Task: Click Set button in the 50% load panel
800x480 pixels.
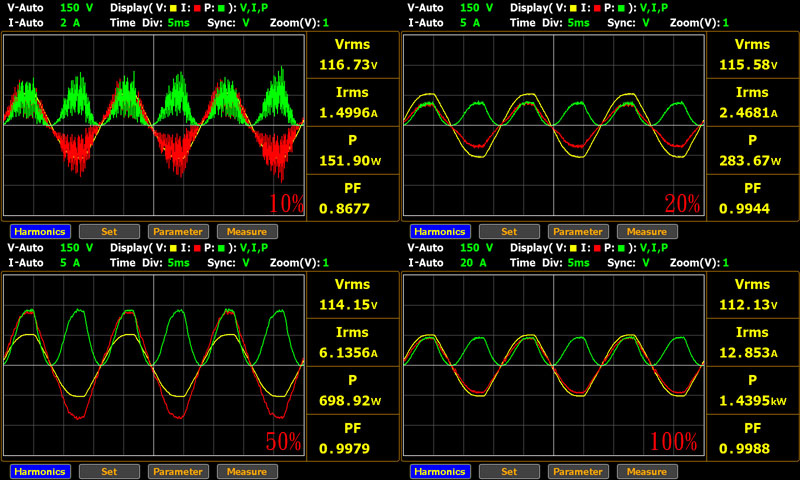Action: pyautogui.click(x=109, y=471)
